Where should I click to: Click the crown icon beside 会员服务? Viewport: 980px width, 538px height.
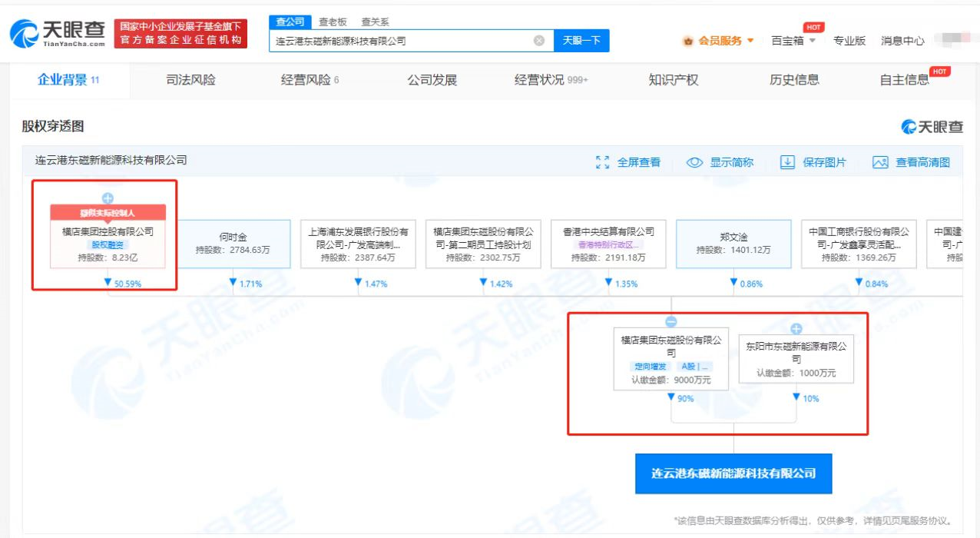point(688,41)
